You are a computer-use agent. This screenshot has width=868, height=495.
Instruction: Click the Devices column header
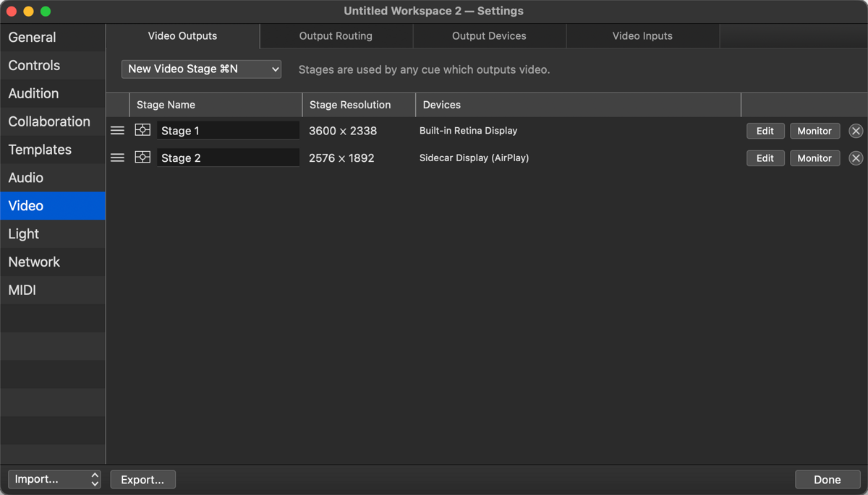(579, 105)
